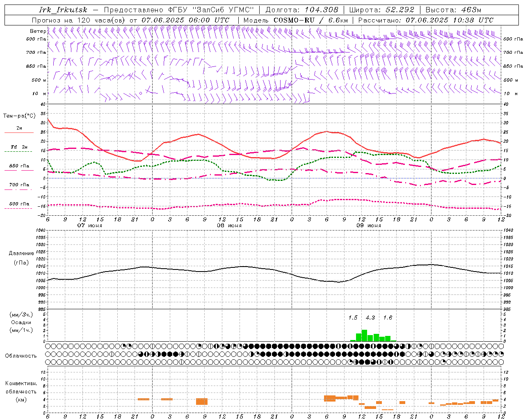Select the "Широта: 52.292" header value
525x420 pixels.
click(x=382, y=10)
